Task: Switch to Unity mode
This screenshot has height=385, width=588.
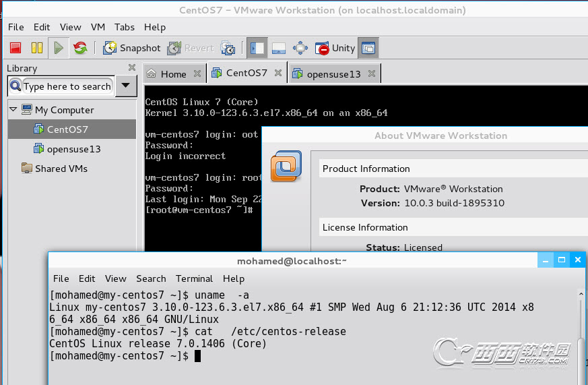Action: pyautogui.click(x=335, y=48)
